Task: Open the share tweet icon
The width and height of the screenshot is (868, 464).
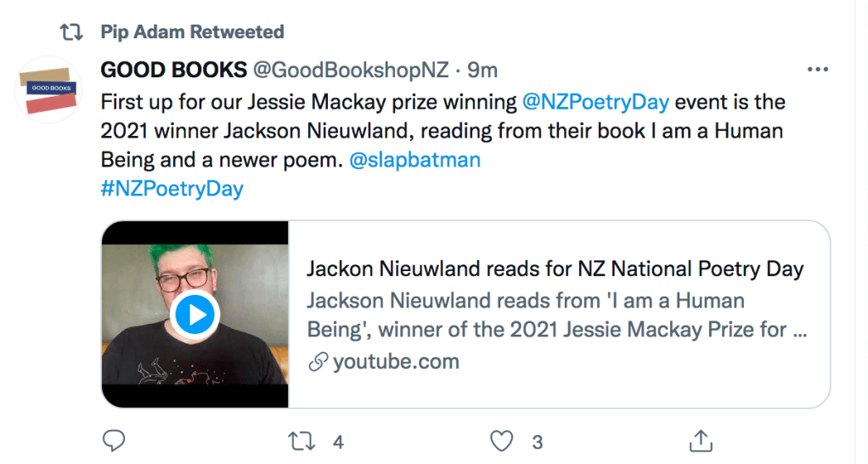Action: pos(699,441)
